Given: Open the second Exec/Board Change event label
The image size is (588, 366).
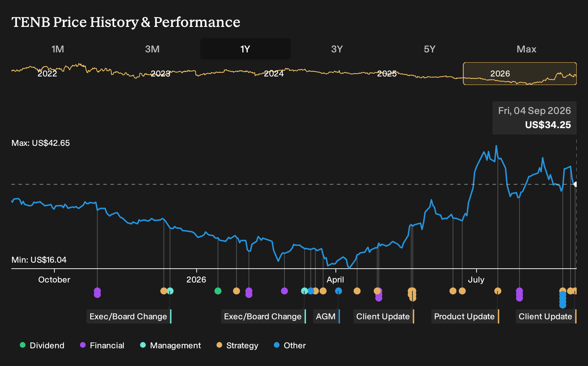Looking at the screenshot, I should coord(264,316).
